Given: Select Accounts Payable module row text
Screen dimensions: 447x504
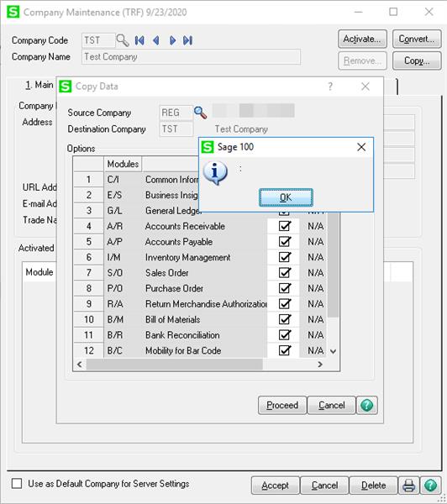Looking at the screenshot, I should pyautogui.click(x=179, y=241).
